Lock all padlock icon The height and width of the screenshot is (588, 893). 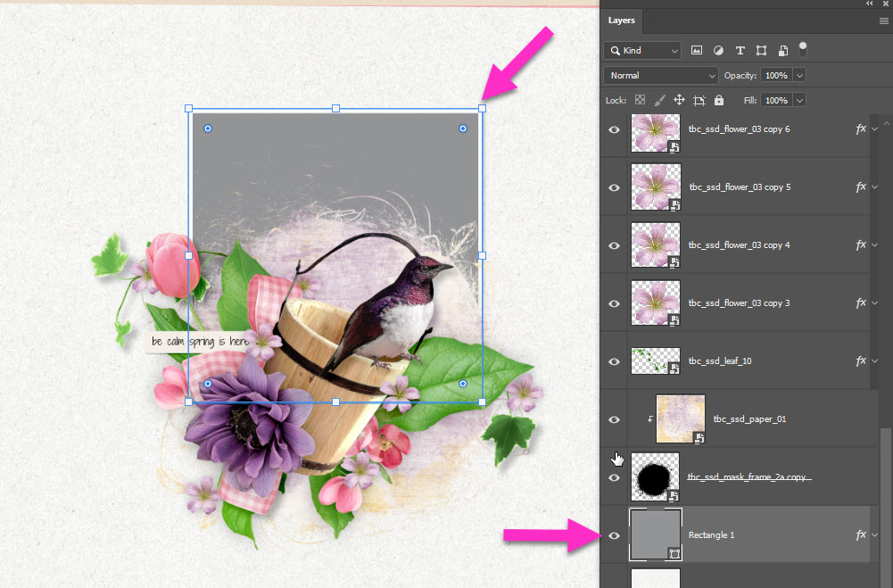pyautogui.click(x=719, y=100)
